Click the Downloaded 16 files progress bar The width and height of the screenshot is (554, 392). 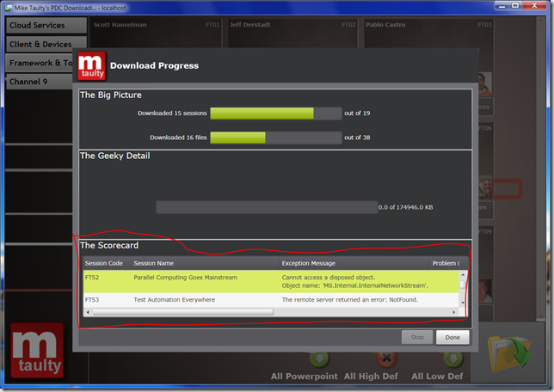[276, 138]
